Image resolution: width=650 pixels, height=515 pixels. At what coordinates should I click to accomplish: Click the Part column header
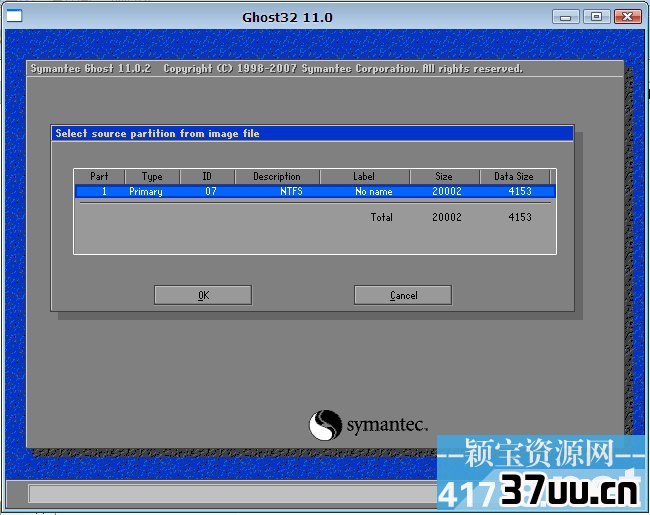99,176
